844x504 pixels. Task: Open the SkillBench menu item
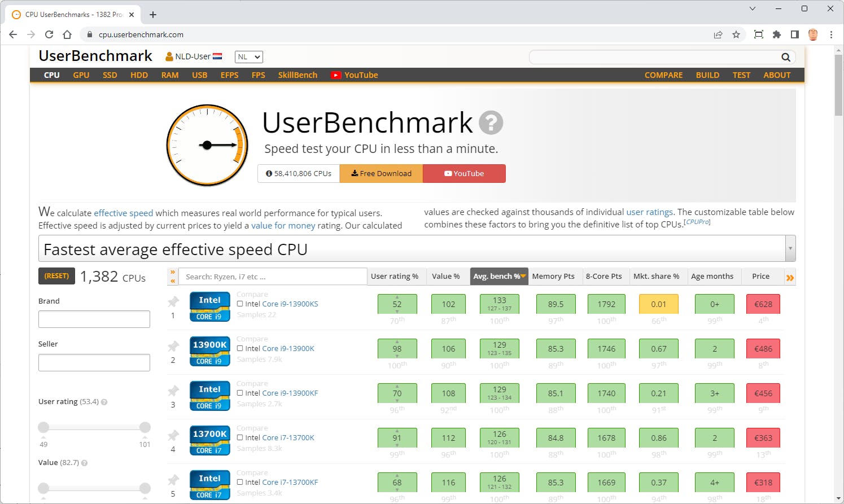point(298,75)
